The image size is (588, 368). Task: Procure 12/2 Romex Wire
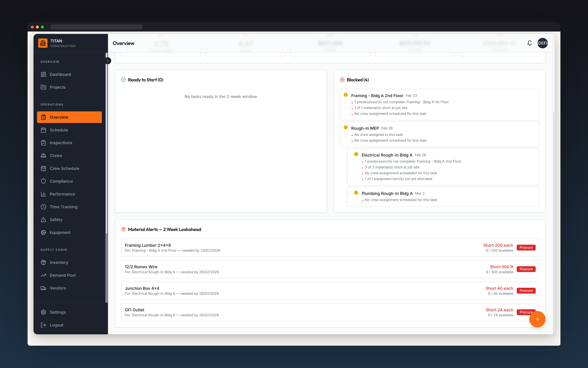tap(526, 269)
